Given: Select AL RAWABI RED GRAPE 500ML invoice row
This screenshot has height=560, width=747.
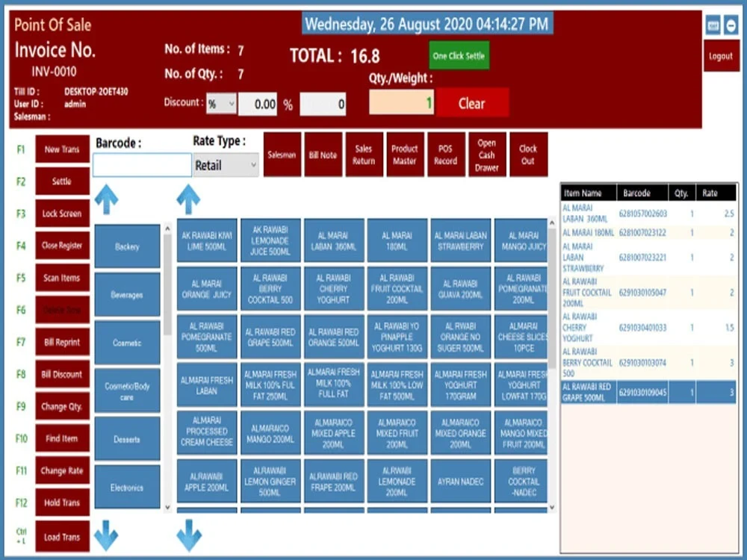Looking at the screenshot, I should (x=649, y=393).
